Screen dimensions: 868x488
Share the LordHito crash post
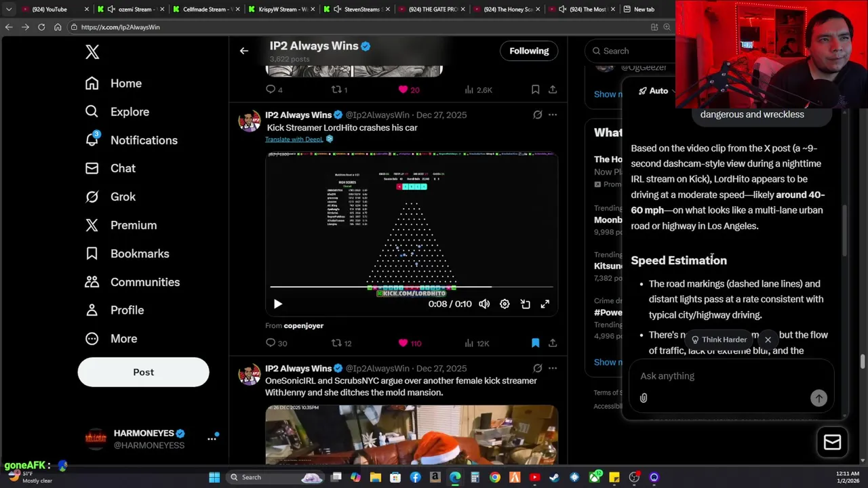[x=553, y=343]
